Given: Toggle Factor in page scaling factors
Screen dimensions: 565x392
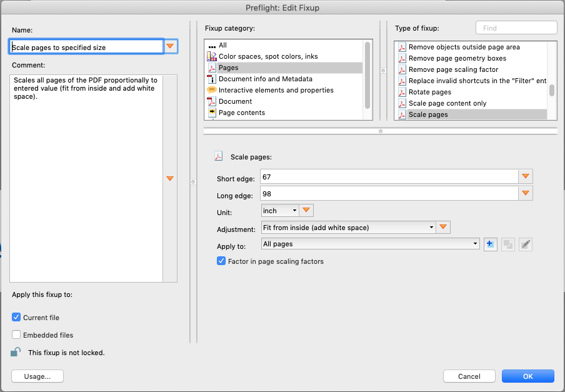Looking at the screenshot, I should [x=221, y=261].
